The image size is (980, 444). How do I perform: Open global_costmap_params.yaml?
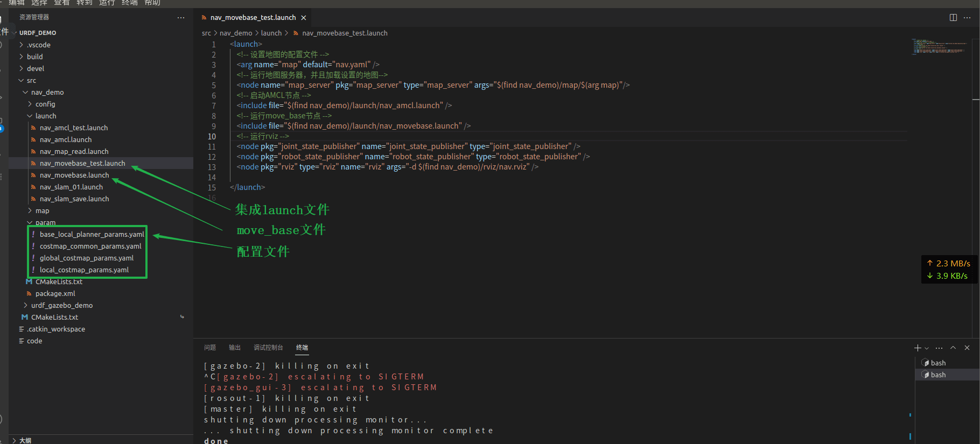[x=86, y=258]
